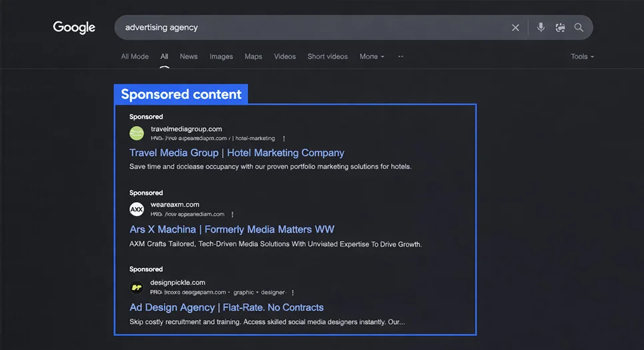This screenshot has height=350, width=644.
Task: Open ad options dots for designpickle.com
Action: coord(293,293)
